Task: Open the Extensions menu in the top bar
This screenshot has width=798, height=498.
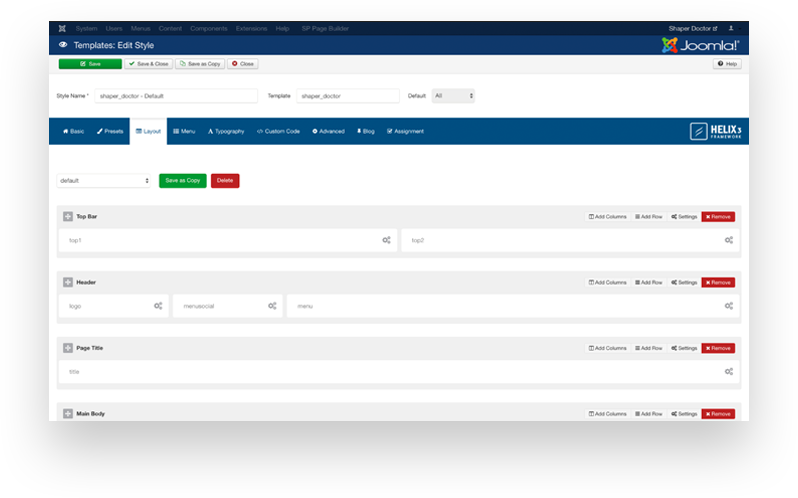Action: [x=254, y=28]
